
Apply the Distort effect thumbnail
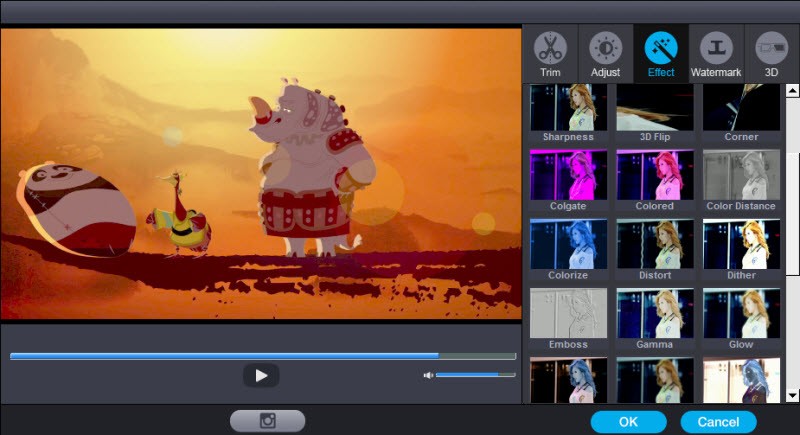coord(655,244)
